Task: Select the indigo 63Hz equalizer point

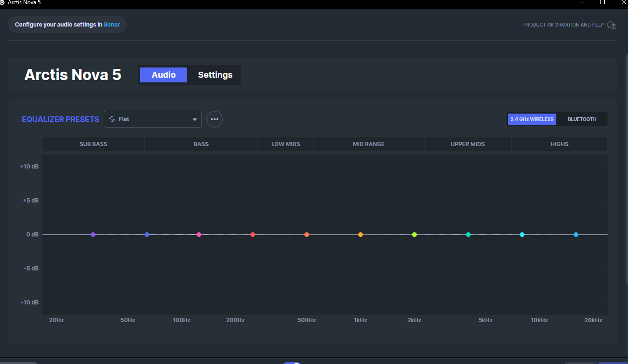Action: pos(147,235)
